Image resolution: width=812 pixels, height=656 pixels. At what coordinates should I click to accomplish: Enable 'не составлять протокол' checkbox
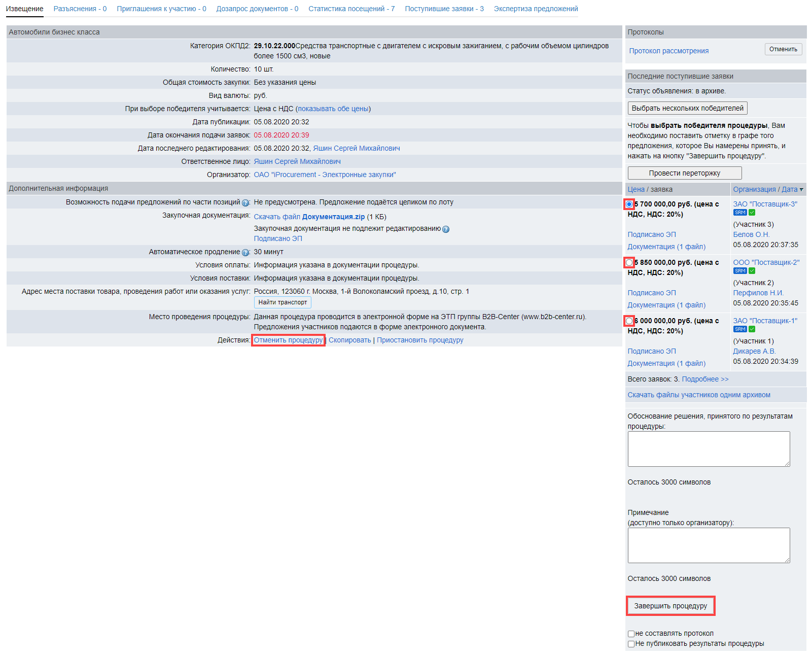(631, 634)
